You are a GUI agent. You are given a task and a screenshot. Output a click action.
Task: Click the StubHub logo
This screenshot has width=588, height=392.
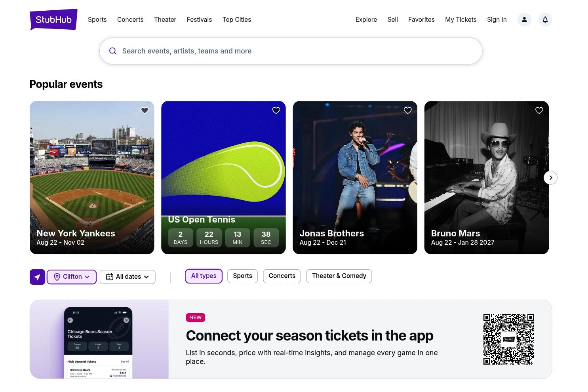point(53,19)
